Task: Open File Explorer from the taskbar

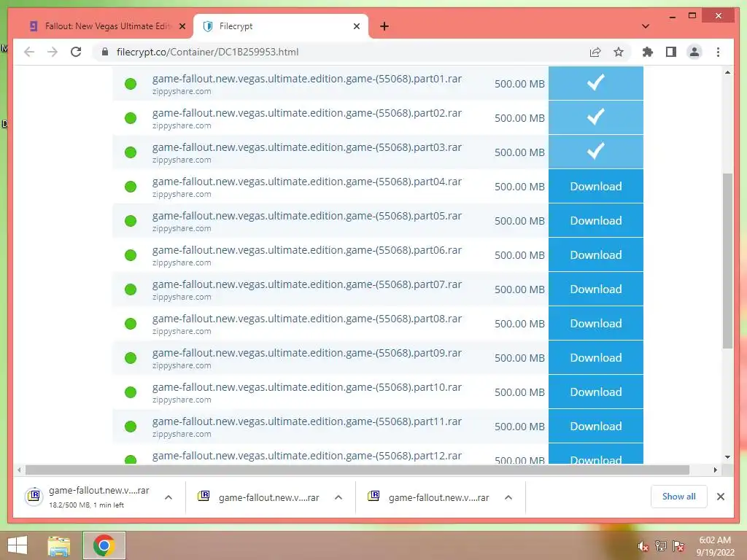Action: point(59,545)
